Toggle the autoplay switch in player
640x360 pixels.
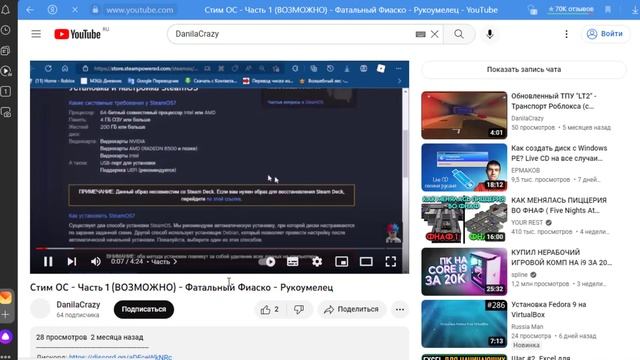pyautogui.click(x=267, y=262)
